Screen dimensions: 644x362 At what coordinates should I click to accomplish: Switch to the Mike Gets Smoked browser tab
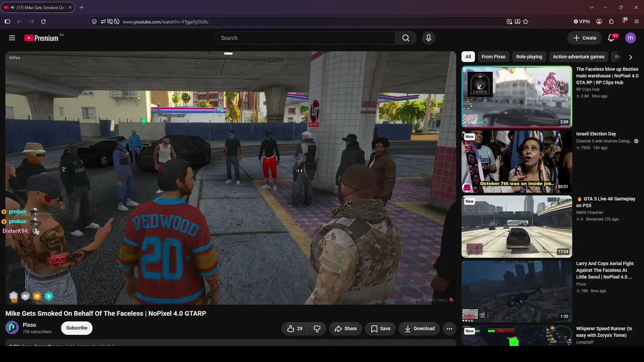tap(38, 8)
